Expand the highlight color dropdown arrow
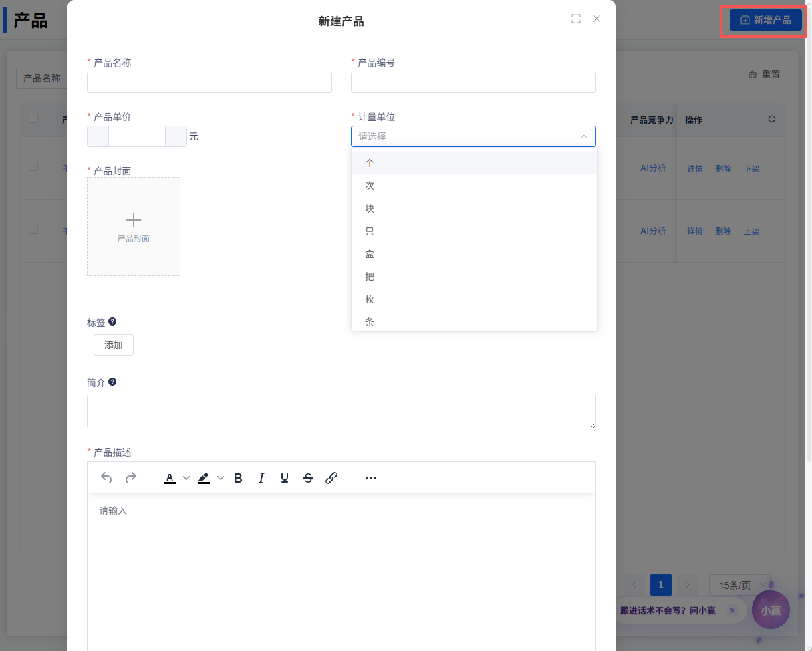Image resolution: width=812 pixels, height=651 pixels. click(221, 478)
